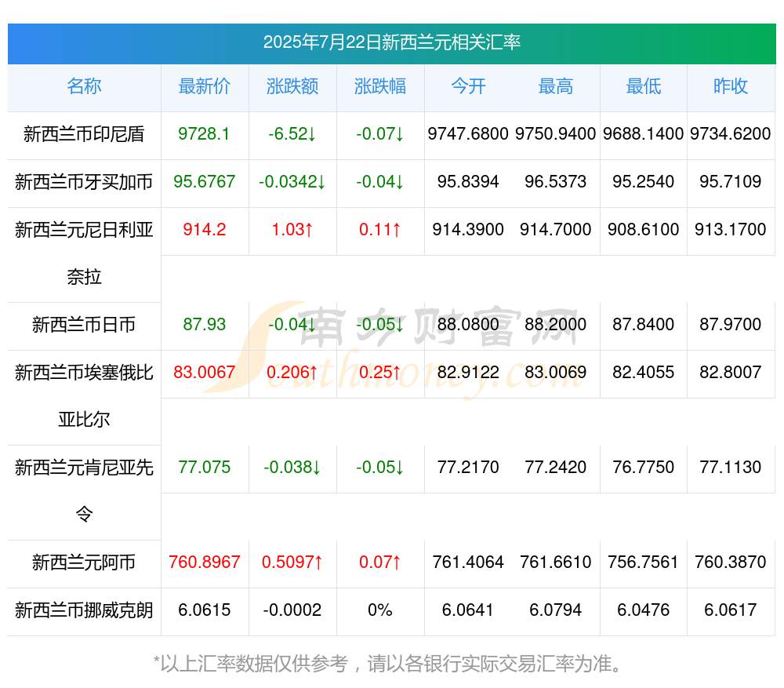784x688 pixels.
Task: Select the 新西兰币埃塞俄比亚比尔 row name
Action: pyautogui.click(x=84, y=396)
